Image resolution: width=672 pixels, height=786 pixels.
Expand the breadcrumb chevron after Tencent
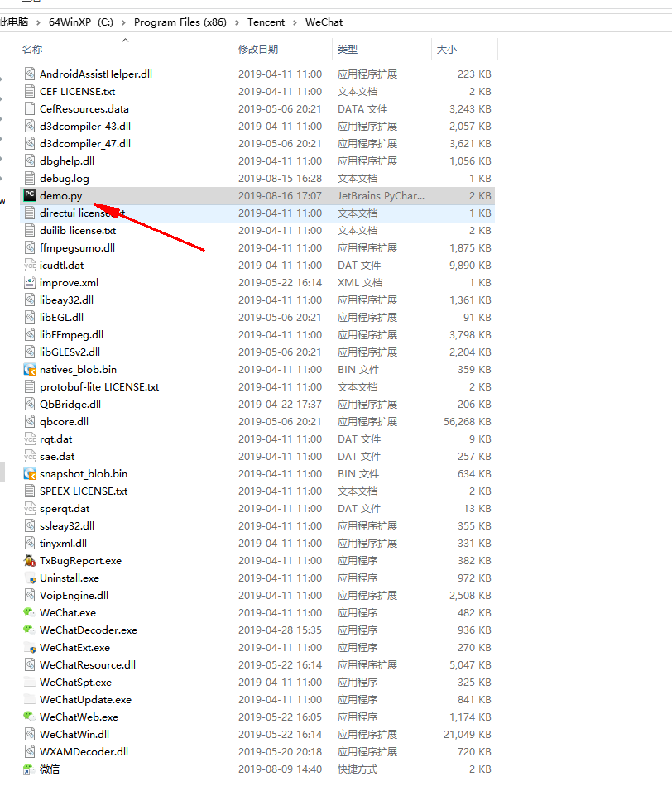[295, 22]
